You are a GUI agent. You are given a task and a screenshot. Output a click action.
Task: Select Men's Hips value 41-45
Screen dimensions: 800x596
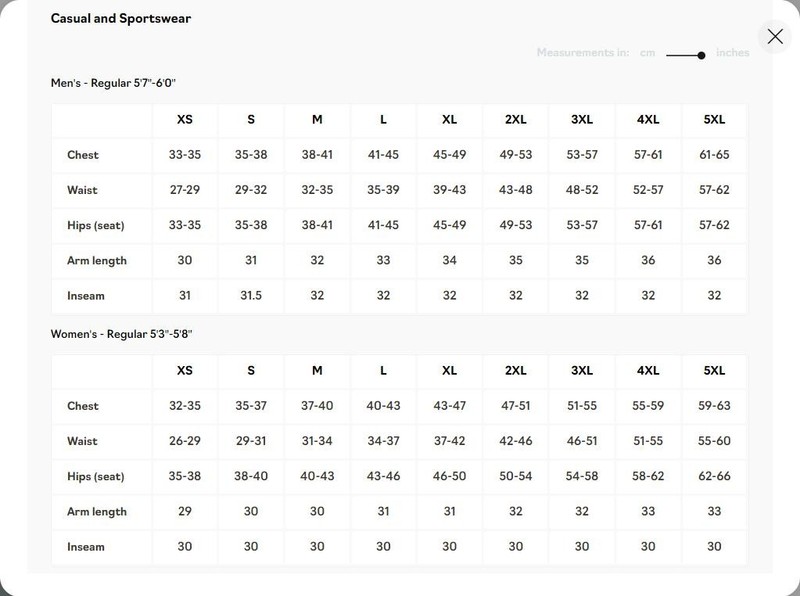click(383, 225)
